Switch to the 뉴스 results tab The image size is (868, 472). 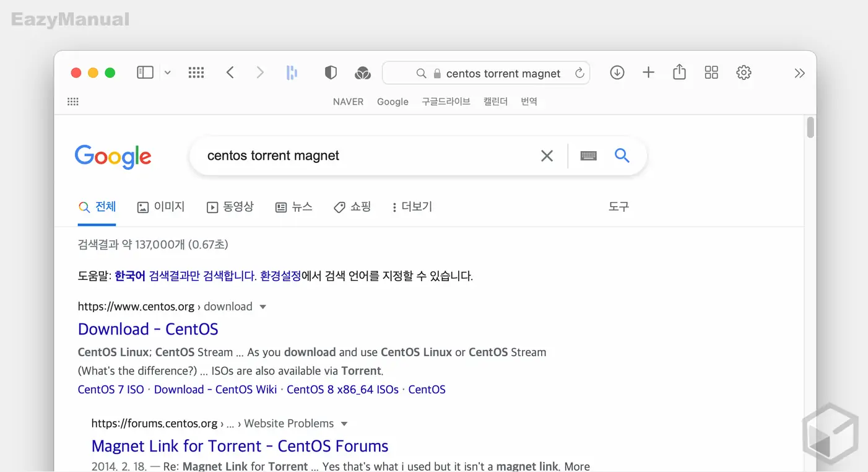click(x=294, y=207)
